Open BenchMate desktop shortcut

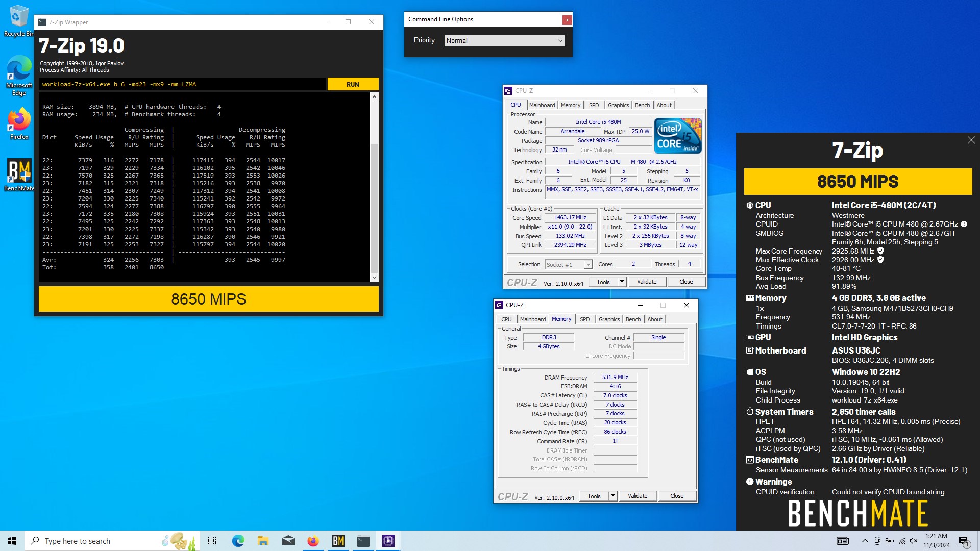click(x=19, y=174)
